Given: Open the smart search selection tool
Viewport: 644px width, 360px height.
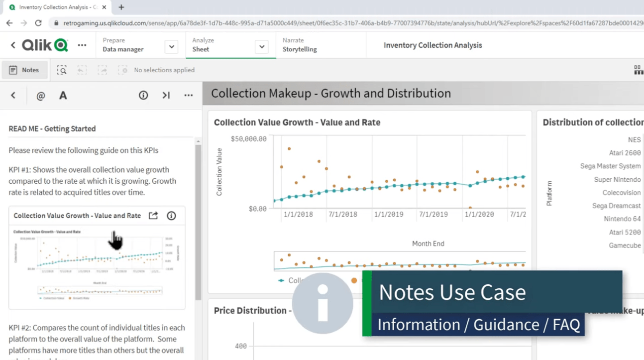Looking at the screenshot, I should 62,70.
